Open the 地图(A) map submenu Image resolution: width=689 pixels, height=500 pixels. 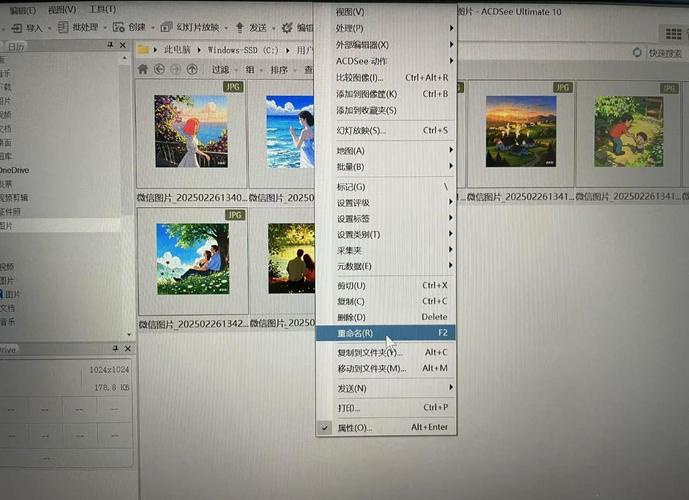point(386,150)
